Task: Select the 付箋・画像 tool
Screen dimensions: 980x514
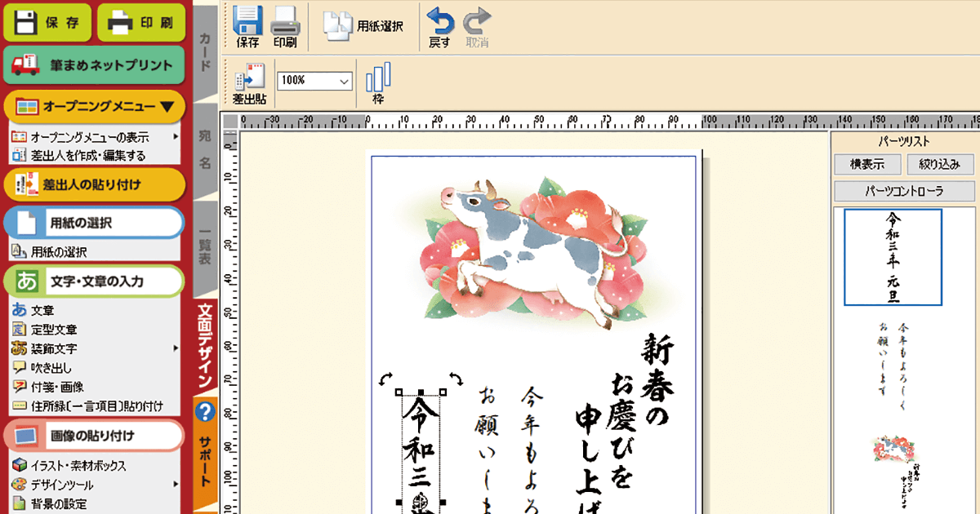Action: (47, 387)
